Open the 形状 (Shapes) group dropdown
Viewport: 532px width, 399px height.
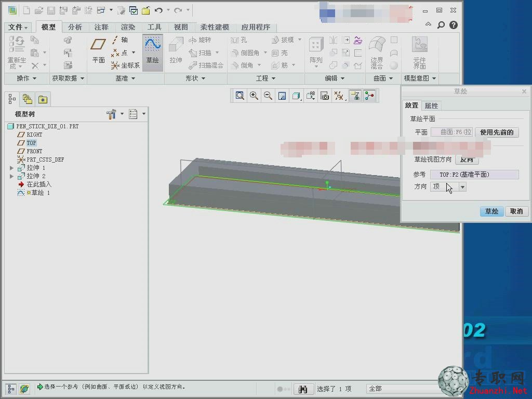[x=195, y=78]
